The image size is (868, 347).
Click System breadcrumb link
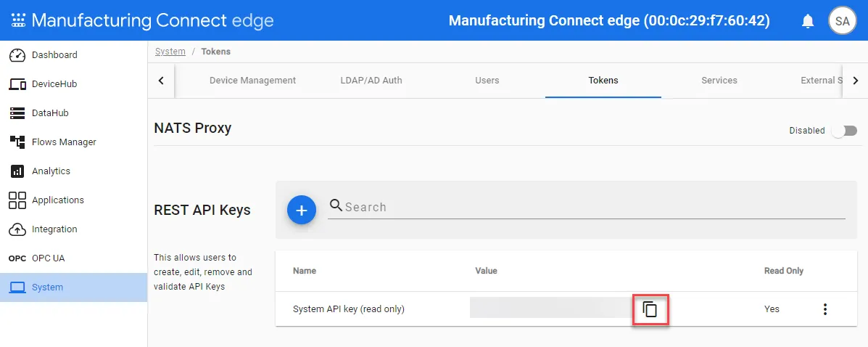(170, 52)
